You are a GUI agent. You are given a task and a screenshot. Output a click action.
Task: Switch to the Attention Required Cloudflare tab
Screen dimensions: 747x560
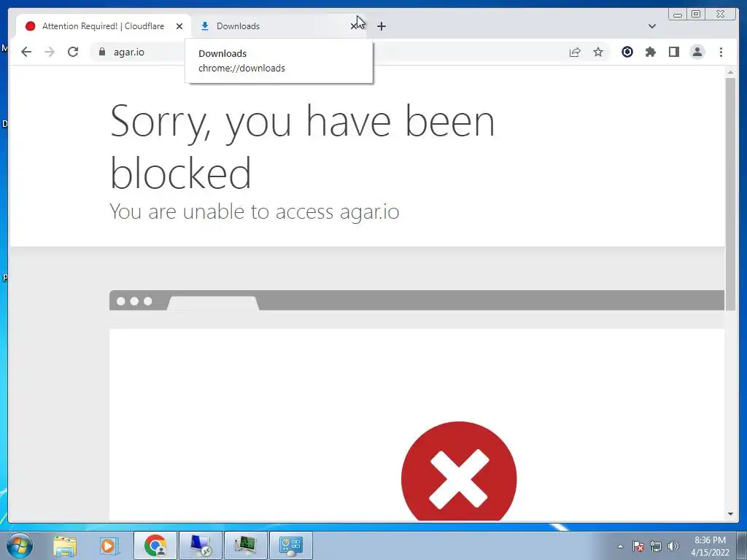coord(104,26)
